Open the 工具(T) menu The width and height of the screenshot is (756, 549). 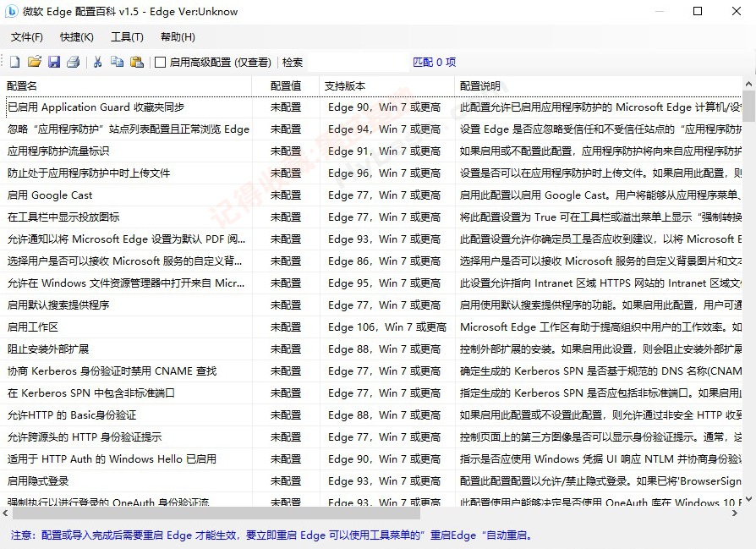pyautogui.click(x=128, y=37)
